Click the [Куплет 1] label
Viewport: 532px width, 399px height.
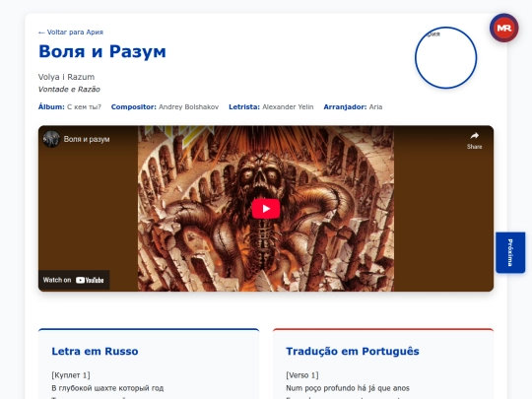(x=71, y=375)
